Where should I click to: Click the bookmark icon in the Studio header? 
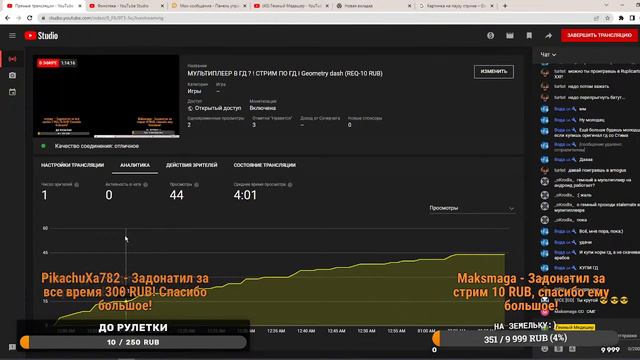[529, 36]
